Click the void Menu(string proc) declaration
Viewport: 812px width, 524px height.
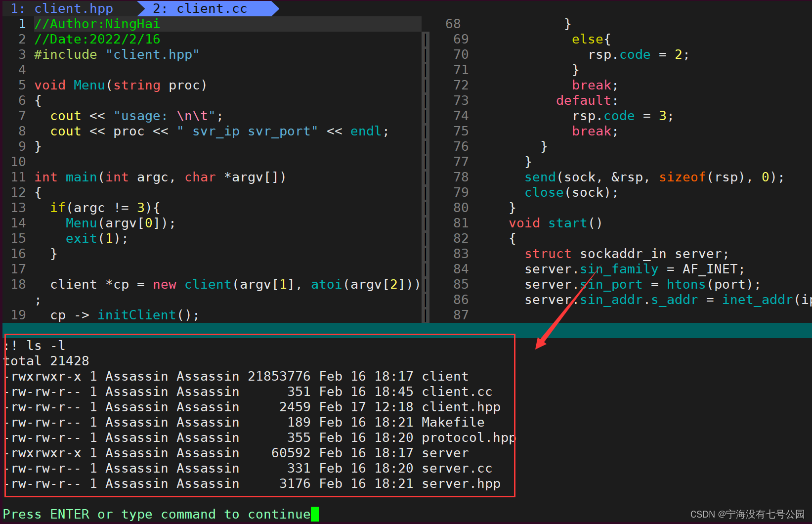[x=121, y=85]
